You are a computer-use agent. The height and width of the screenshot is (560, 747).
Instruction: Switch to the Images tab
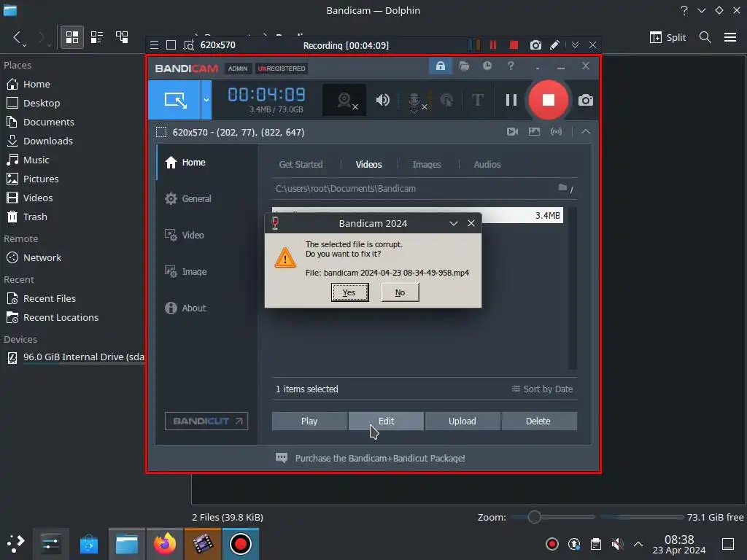tap(427, 164)
